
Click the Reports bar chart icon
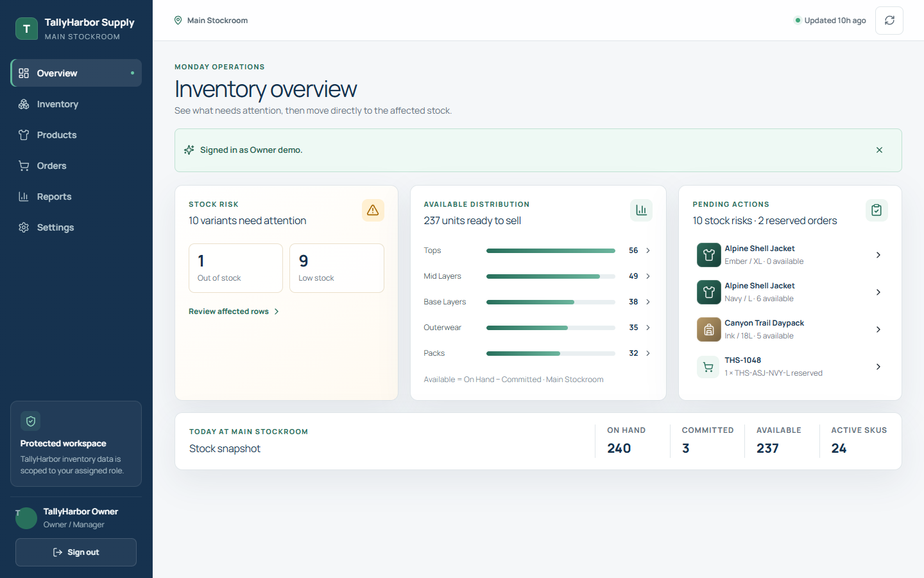click(x=24, y=197)
